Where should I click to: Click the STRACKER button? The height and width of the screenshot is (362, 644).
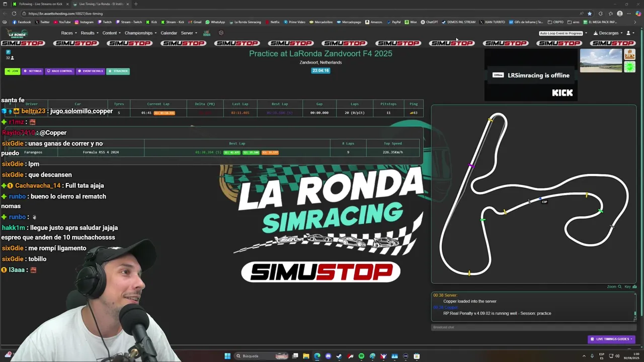pos(118,71)
